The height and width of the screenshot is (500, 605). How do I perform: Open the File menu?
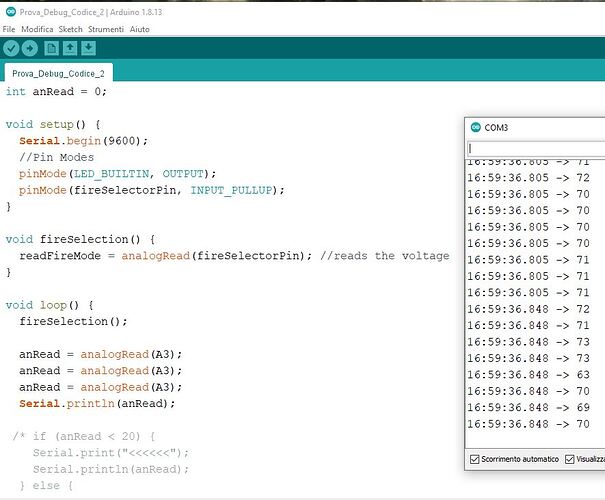click(x=8, y=29)
